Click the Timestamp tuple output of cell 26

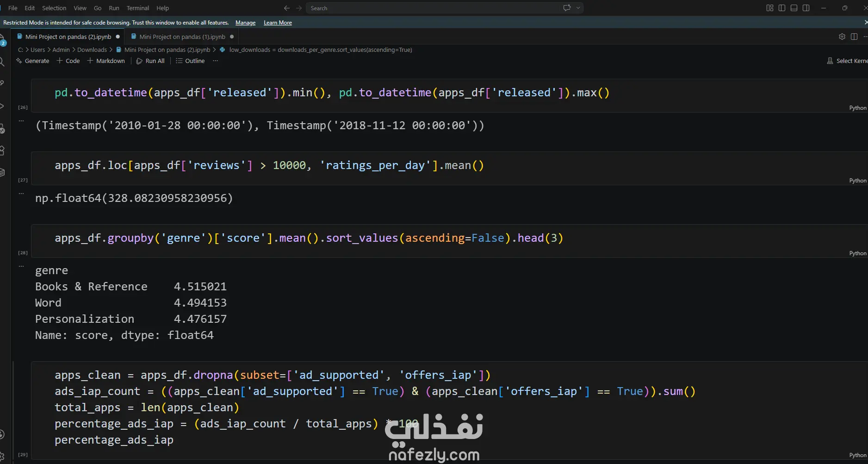260,125
